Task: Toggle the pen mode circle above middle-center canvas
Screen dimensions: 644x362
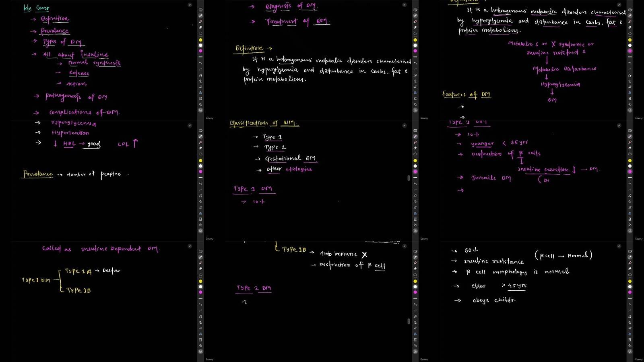Action: click(x=404, y=126)
